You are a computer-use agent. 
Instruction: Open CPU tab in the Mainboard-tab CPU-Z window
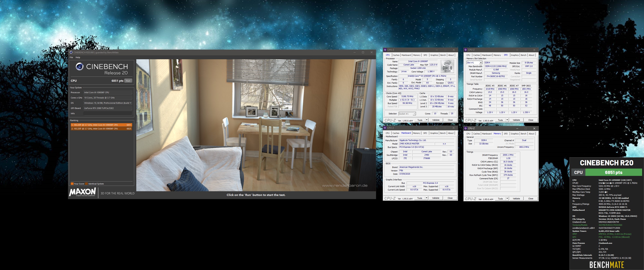tap(388, 133)
